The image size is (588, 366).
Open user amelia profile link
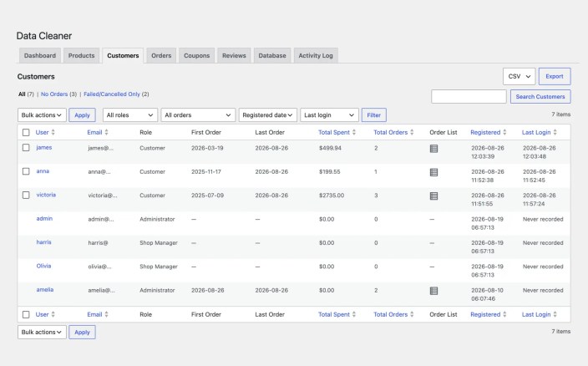(45, 289)
